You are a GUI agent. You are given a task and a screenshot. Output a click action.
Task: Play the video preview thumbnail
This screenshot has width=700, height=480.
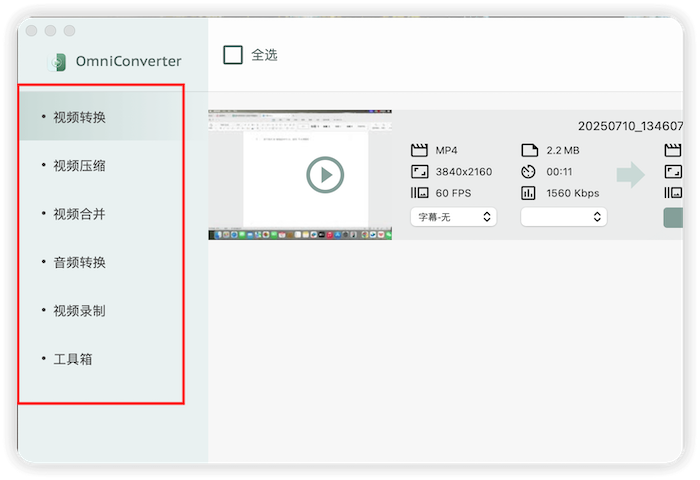(x=325, y=175)
